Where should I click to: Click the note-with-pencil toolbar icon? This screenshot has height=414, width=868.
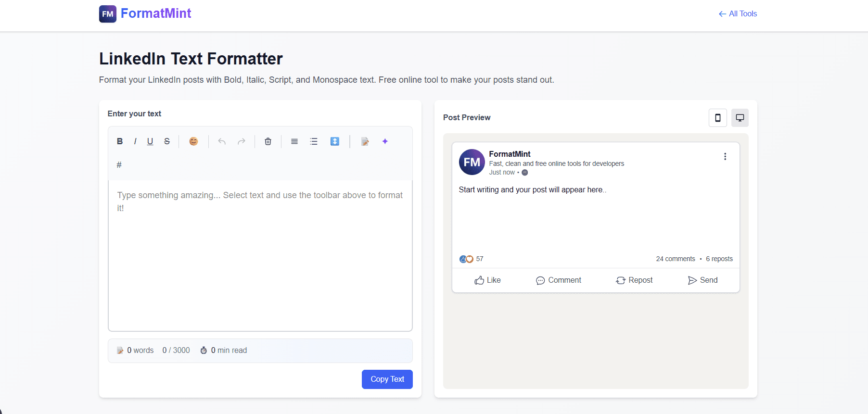pos(365,141)
